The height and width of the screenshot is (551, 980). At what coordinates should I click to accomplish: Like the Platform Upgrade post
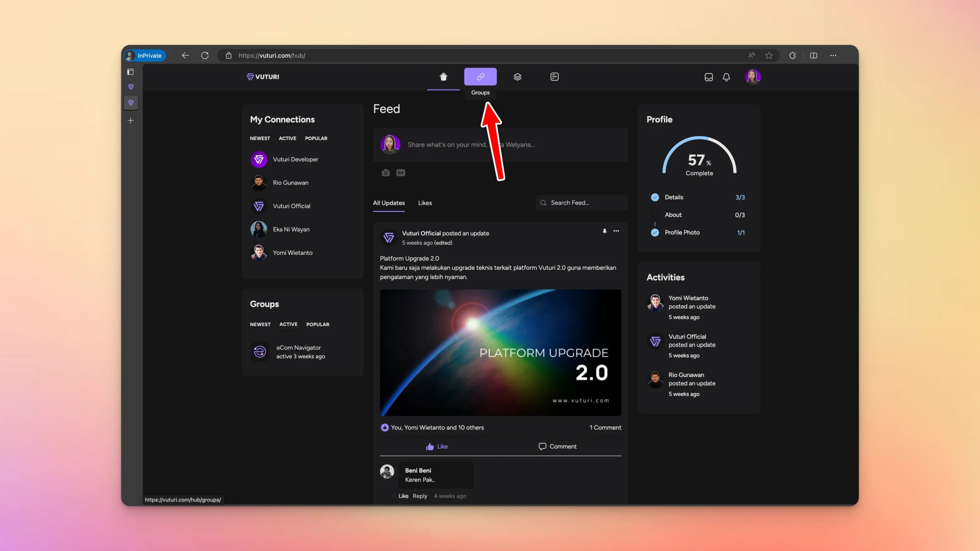tap(437, 447)
